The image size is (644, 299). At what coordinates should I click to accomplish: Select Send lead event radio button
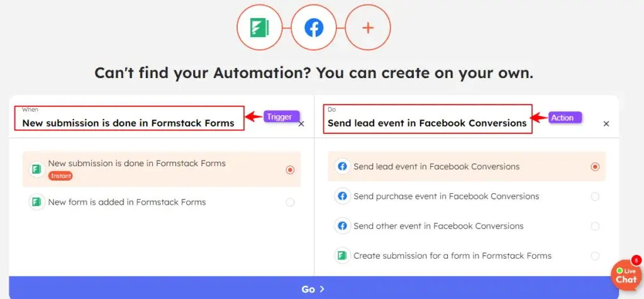click(595, 167)
